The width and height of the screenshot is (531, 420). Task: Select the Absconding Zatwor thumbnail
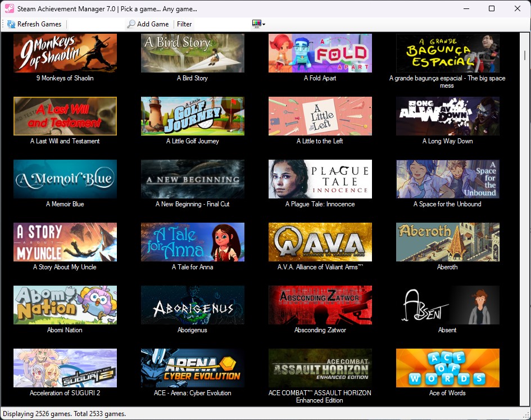320,305
